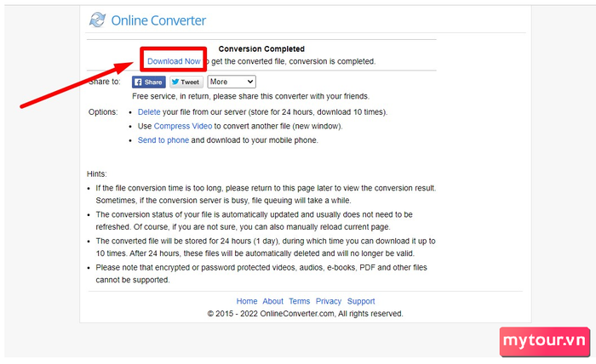Click the Download Now link
The image size is (596, 364).
tap(174, 61)
